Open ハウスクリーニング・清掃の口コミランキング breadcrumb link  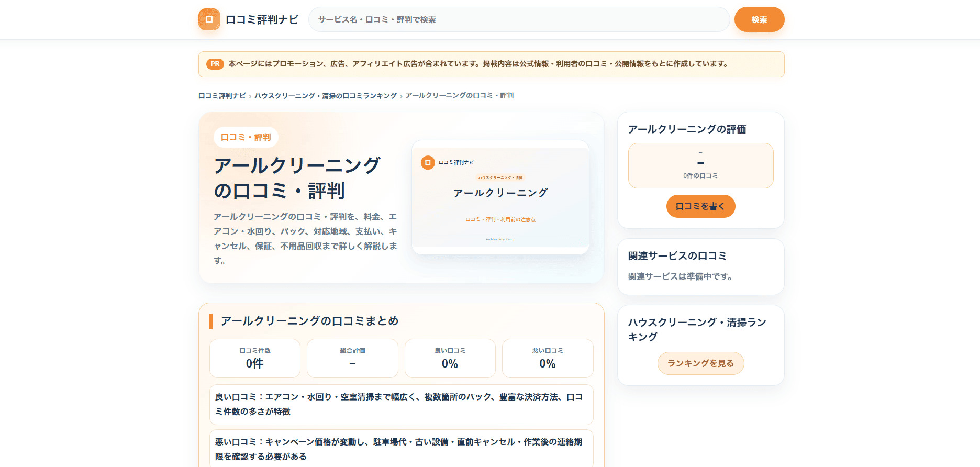click(326, 96)
